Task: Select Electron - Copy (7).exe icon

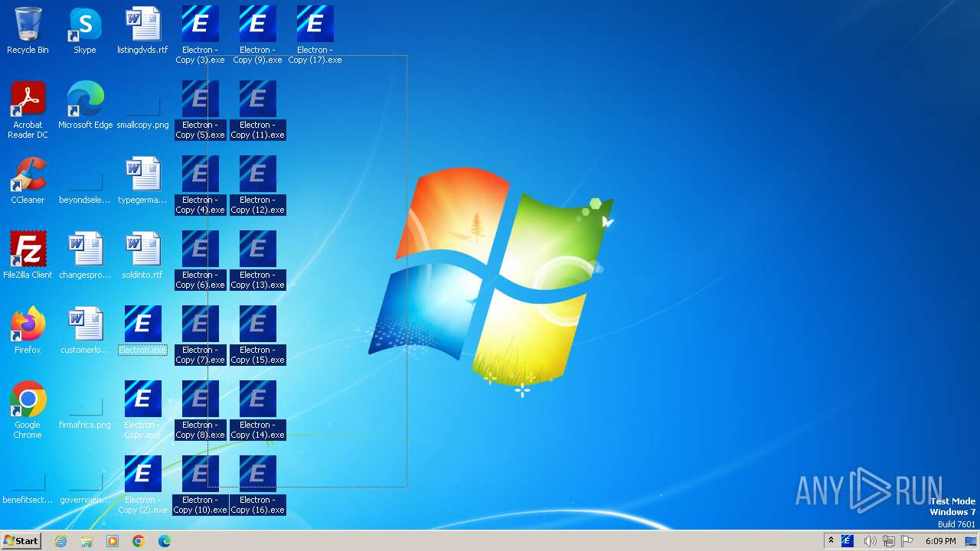Action: [x=200, y=334]
